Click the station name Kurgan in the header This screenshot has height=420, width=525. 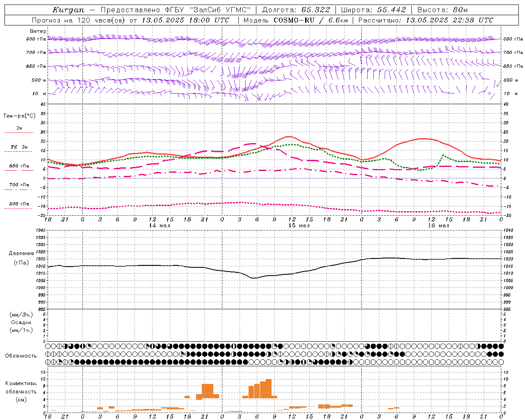click(68, 10)
